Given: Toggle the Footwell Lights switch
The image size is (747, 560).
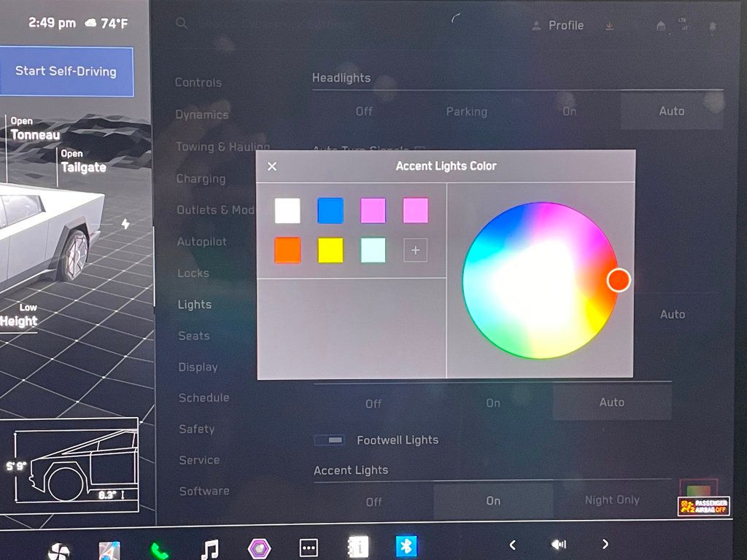Looking at the screenshot, I should (x=330, y=440).
